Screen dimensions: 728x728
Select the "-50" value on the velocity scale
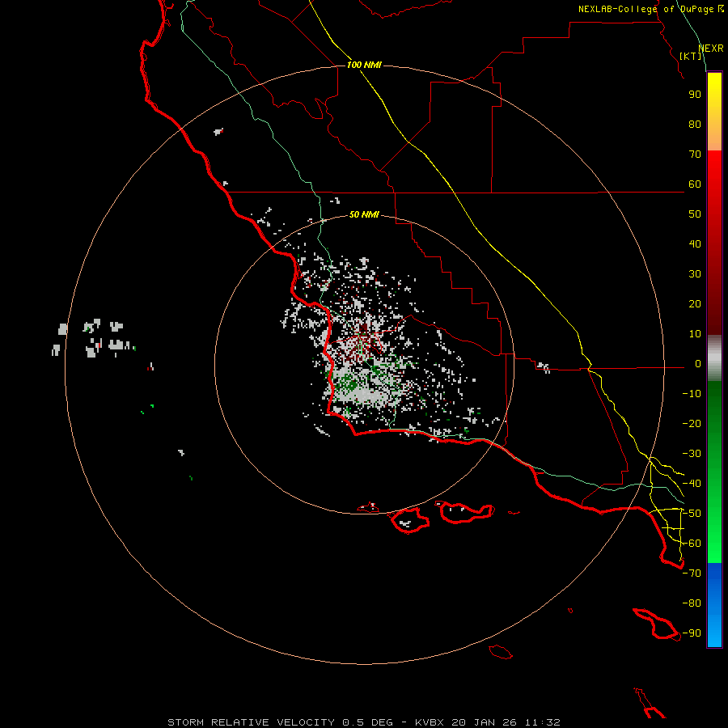[692, 514]
